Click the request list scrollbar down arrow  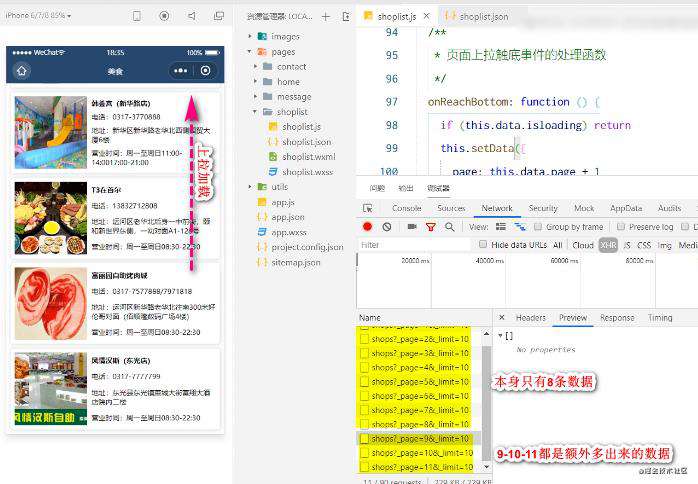(486, 467)
